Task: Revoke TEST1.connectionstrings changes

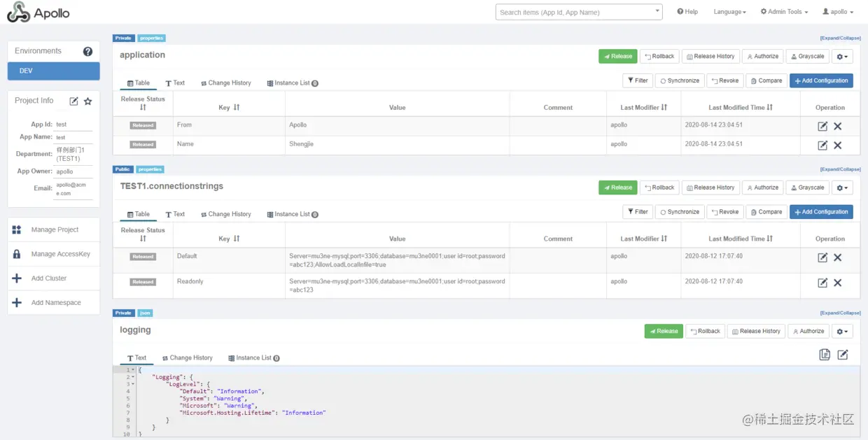Action: 725,212
